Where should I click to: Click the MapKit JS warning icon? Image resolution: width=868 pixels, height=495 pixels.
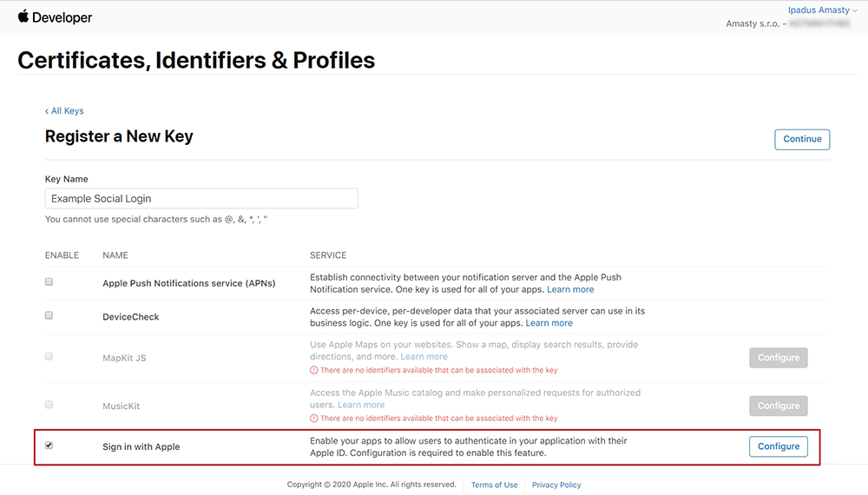[314, 371]
